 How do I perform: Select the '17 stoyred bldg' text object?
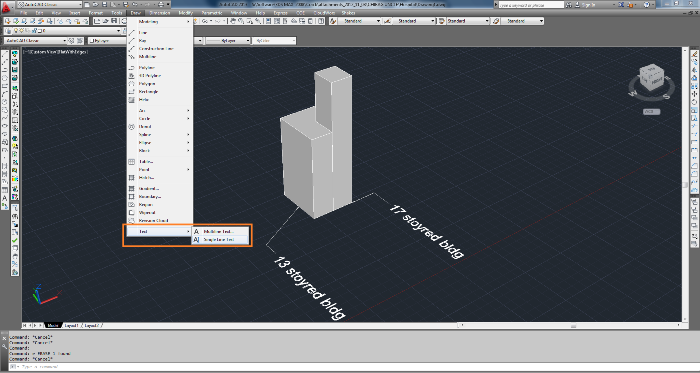pyautogui.click(x=426, y=231)
